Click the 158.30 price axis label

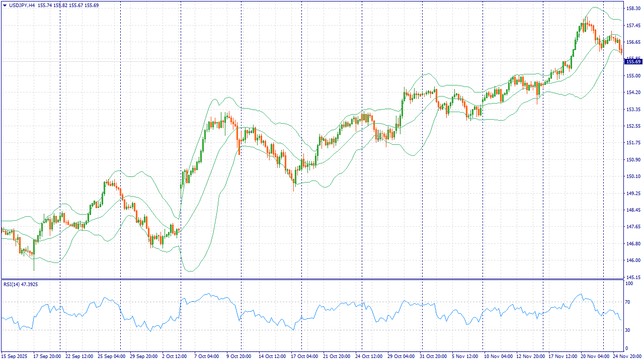coord(633,9)
